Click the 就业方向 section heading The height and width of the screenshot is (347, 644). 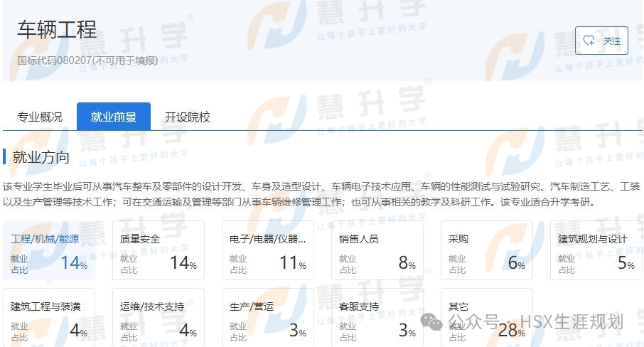tap(41, 157)
